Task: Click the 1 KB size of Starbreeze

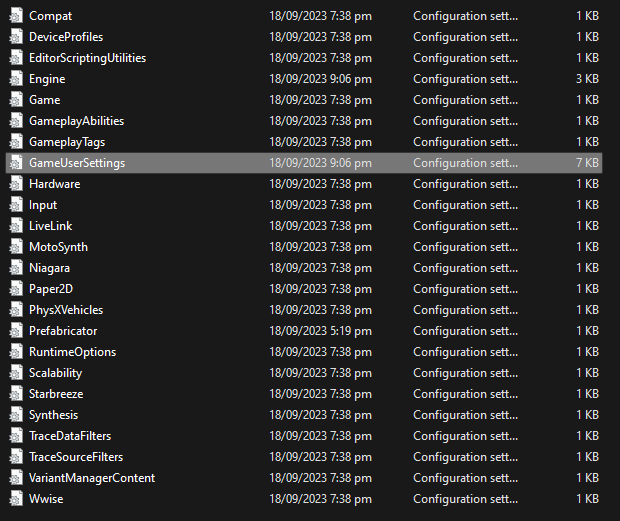Action: [587, 394]
